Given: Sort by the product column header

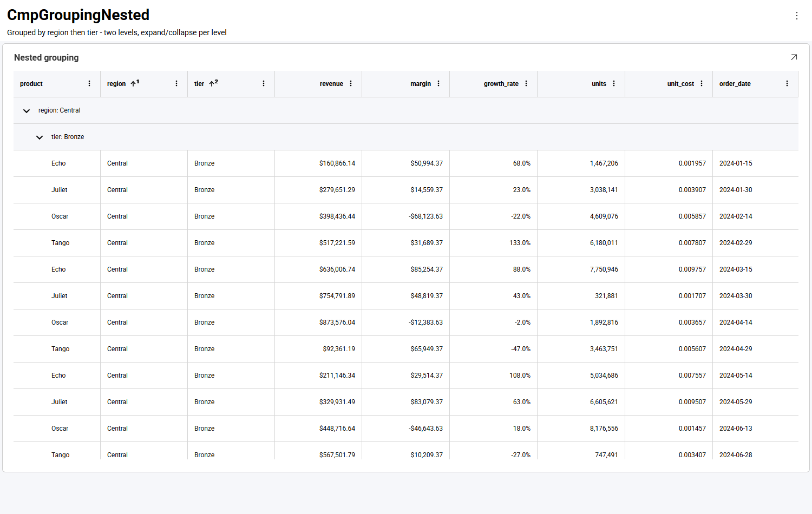Looking at the screenshot, I should (31, 84).
